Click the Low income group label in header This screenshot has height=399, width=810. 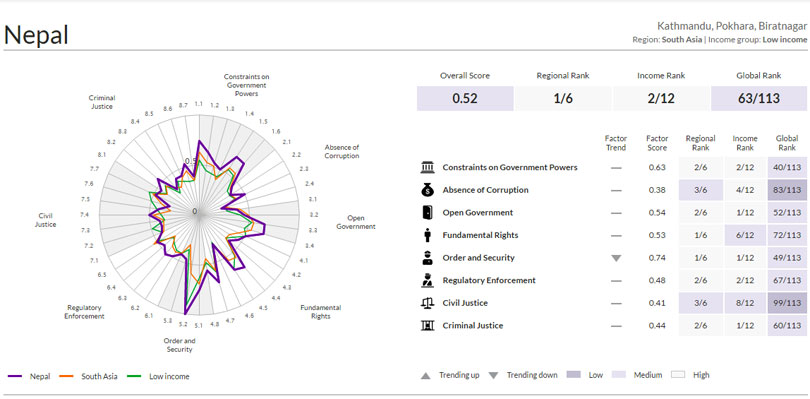(785, 39)
